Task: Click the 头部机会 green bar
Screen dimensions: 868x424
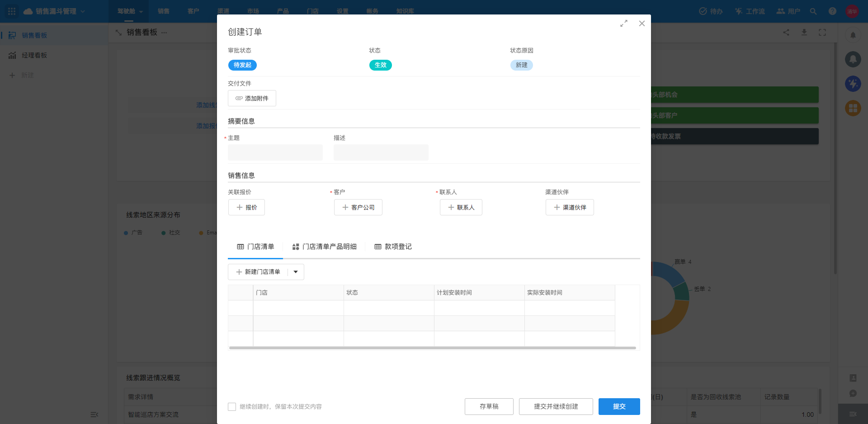Action: (x=735, y=95)
